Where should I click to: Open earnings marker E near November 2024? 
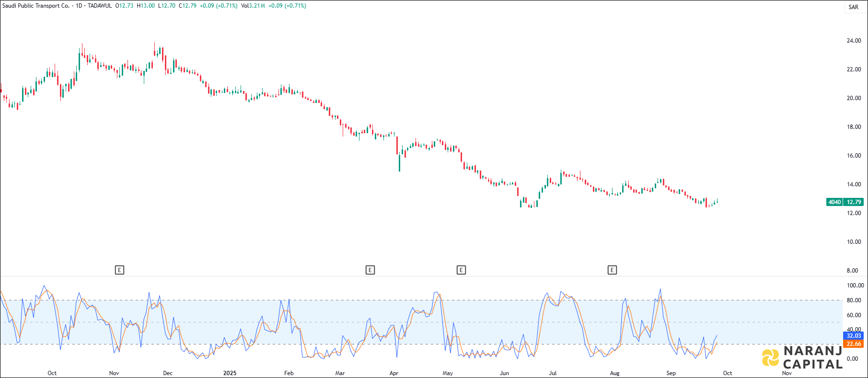point(120,270)
